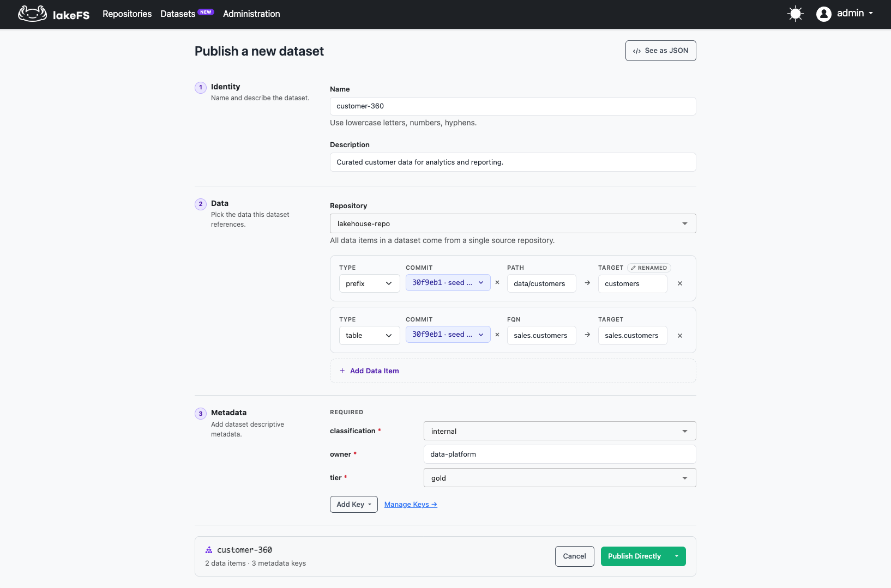891x588 pixels.
Task: Click the step 1 Identity heading
Action: pyautogui.click(x=226, y=87)
